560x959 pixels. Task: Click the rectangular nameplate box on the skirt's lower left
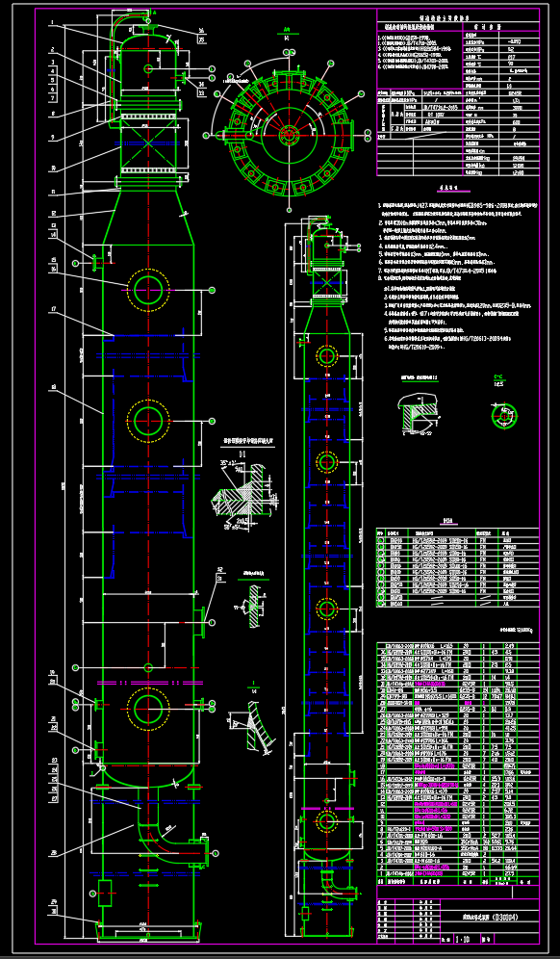pos(105,894)
